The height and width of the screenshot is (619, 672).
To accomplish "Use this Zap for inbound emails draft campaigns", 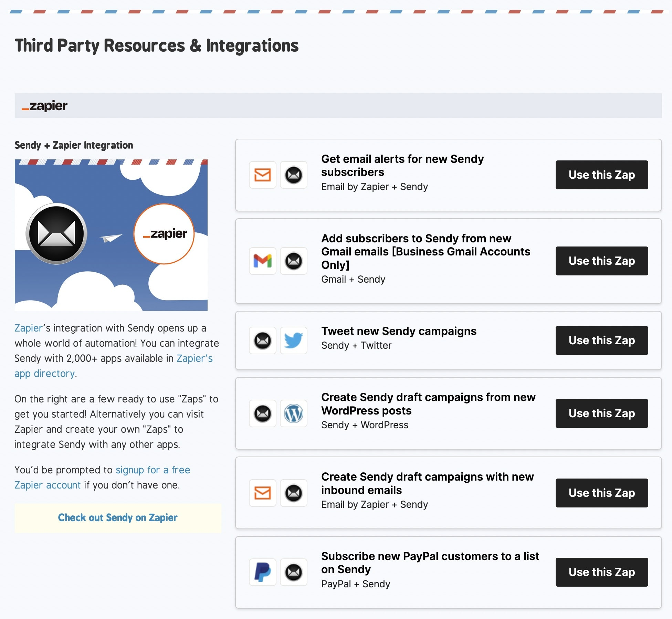I will point(602,493).
